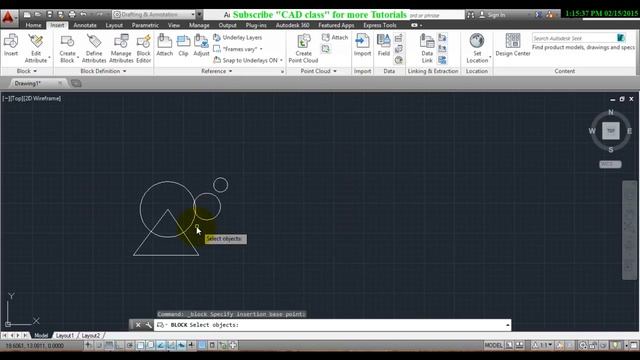This screenshot has height=360, width=640.
Task: Click inside the Search Autodesk Seek field
Action: (x=573, y=38)
